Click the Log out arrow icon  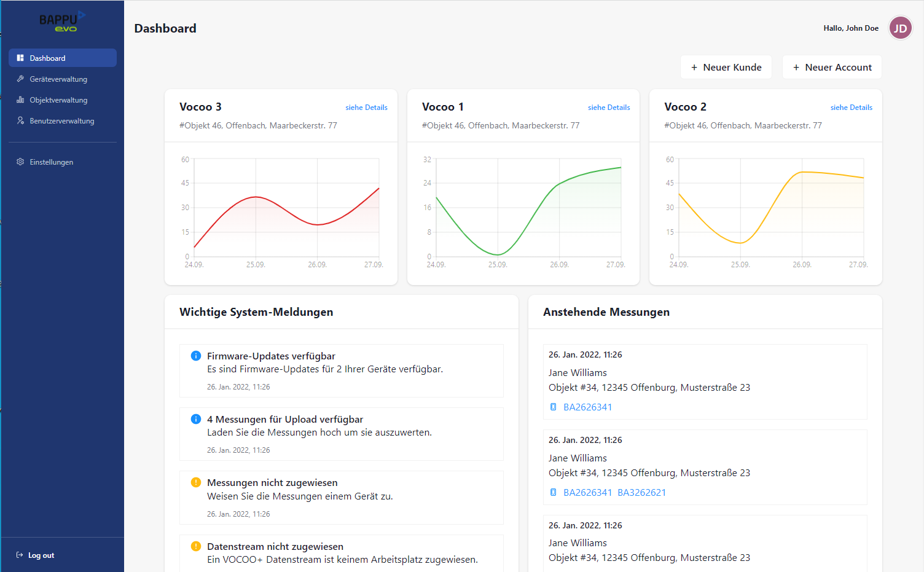click(x=20, y=555)
